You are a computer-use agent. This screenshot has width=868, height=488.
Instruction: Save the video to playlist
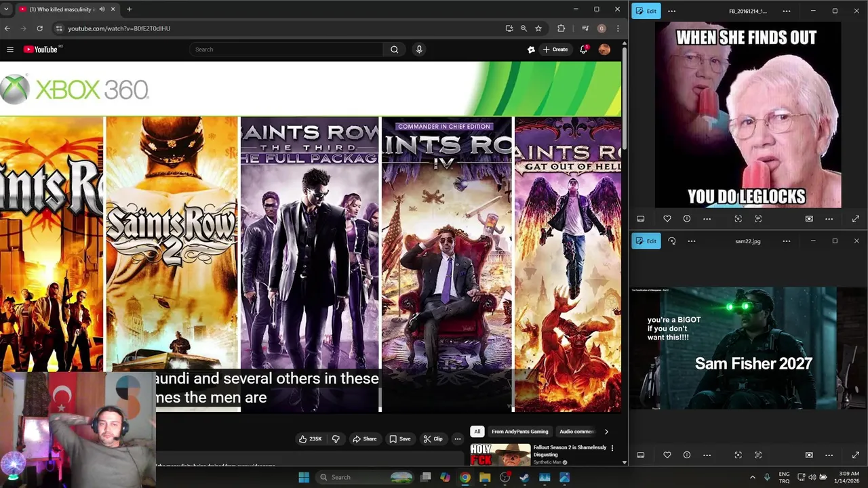pyautogui.click(x=399, y=439)
